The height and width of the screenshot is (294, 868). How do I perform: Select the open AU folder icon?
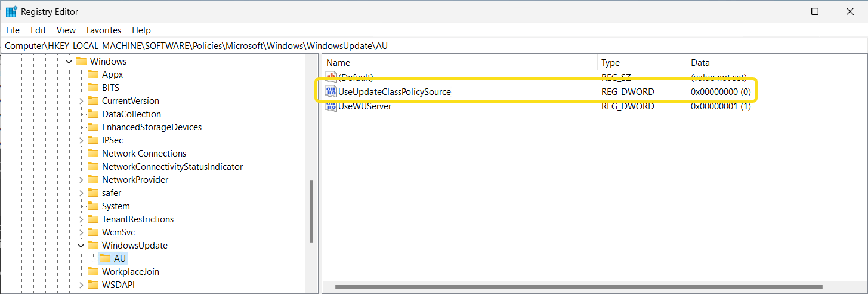pos(105,259)
